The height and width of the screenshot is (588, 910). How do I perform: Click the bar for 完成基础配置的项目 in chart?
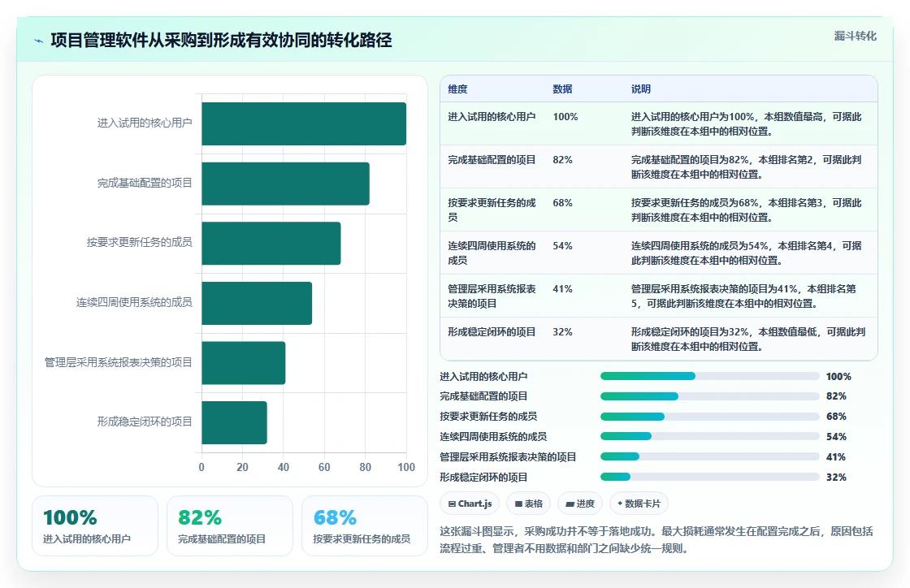(285, 184)
